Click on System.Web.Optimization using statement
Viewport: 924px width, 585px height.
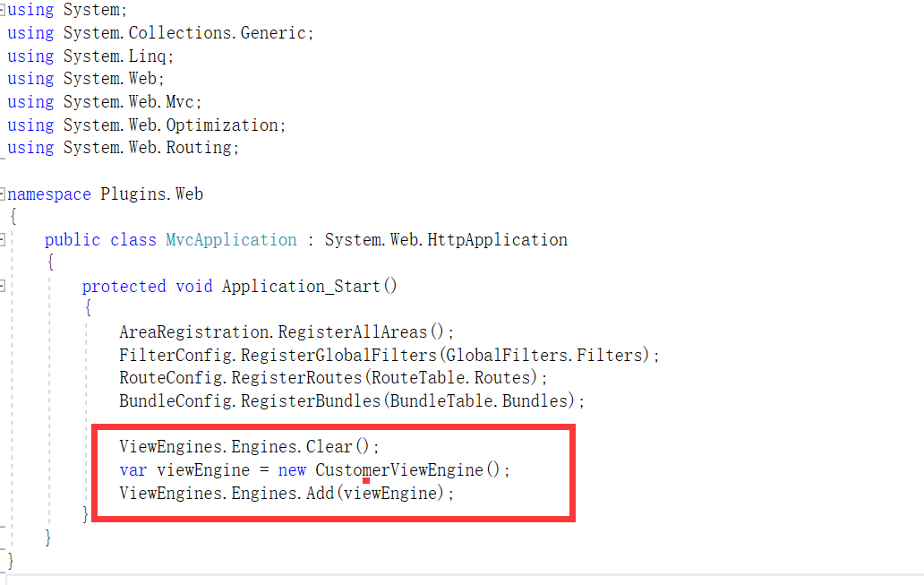175,125
